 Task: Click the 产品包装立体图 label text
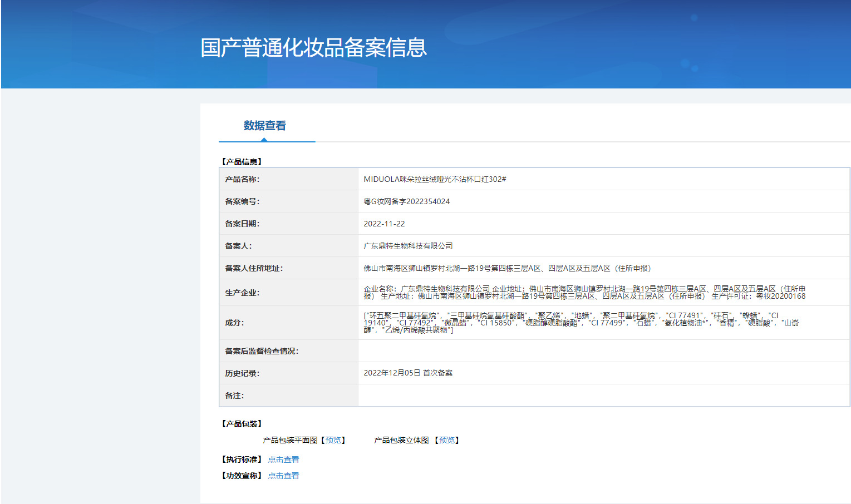point(401,440)
